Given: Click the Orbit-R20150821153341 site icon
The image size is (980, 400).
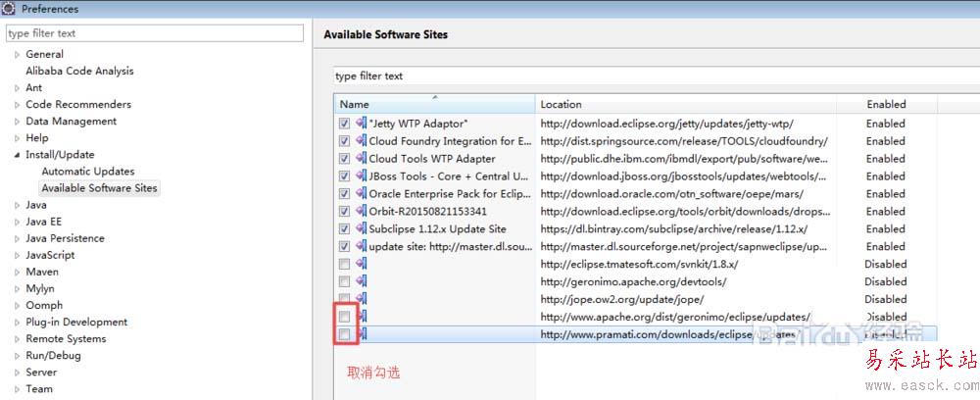Looking at the screenshot, I should tap(361, 211).
